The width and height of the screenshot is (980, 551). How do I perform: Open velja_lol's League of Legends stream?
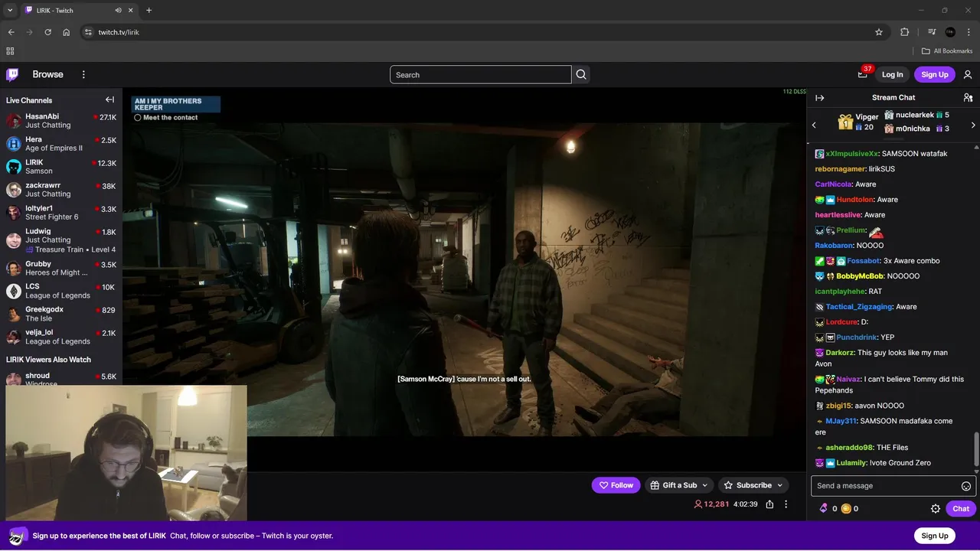click(61, 337)
